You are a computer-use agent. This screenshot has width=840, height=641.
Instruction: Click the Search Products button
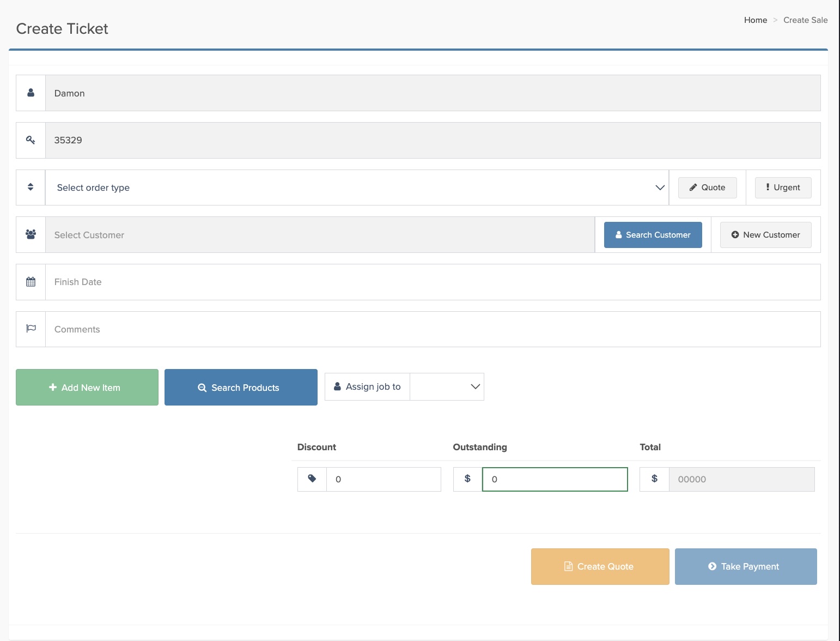point(241,388)
